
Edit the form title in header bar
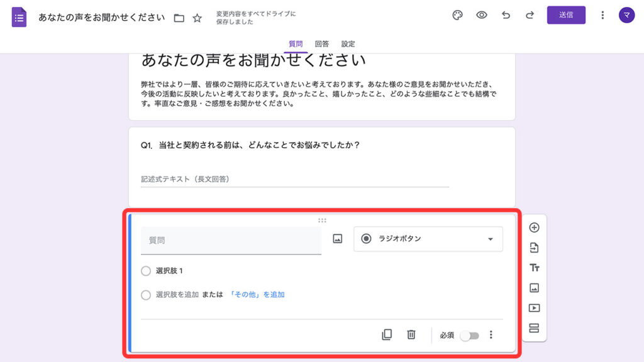pyautogui.click(x=101, y=18)
